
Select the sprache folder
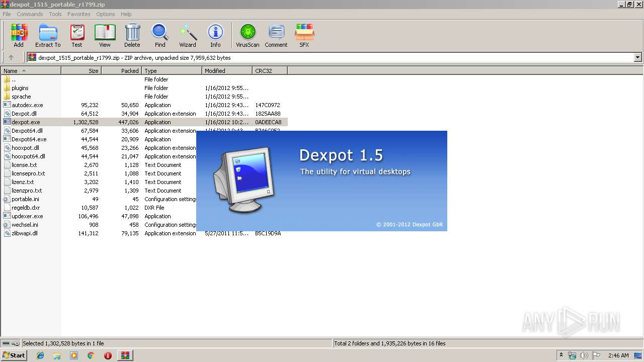21,97
